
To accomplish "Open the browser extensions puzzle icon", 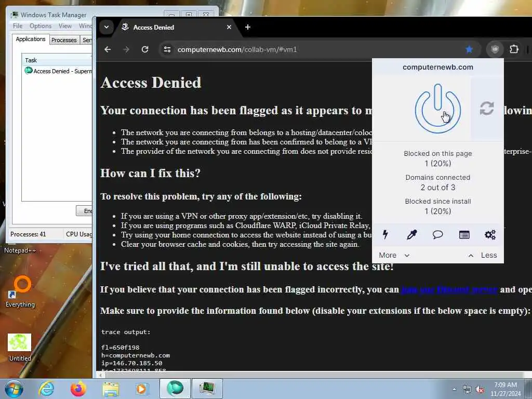I will 514,49.
